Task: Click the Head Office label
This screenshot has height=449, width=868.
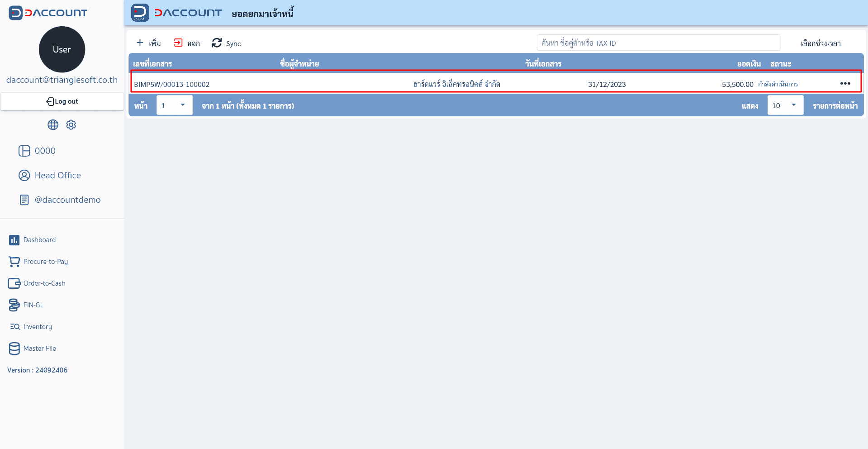Action: click(58, 175)
